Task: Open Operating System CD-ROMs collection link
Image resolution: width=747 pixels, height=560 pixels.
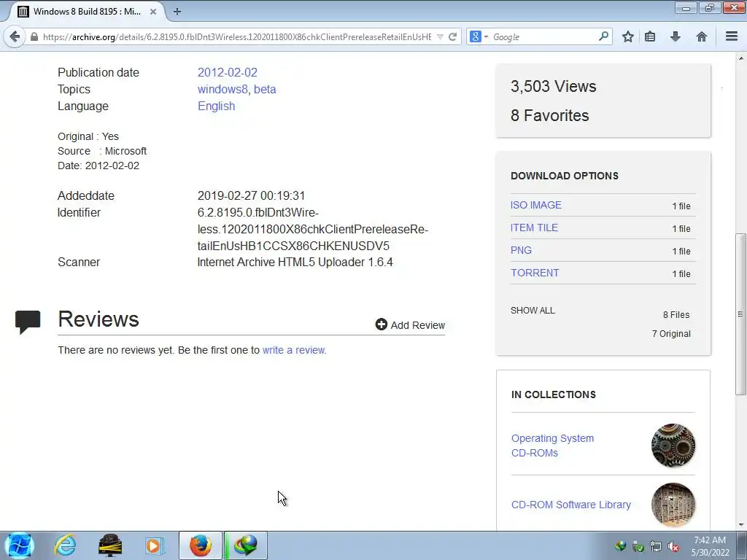Action: [x=553, y=446]
